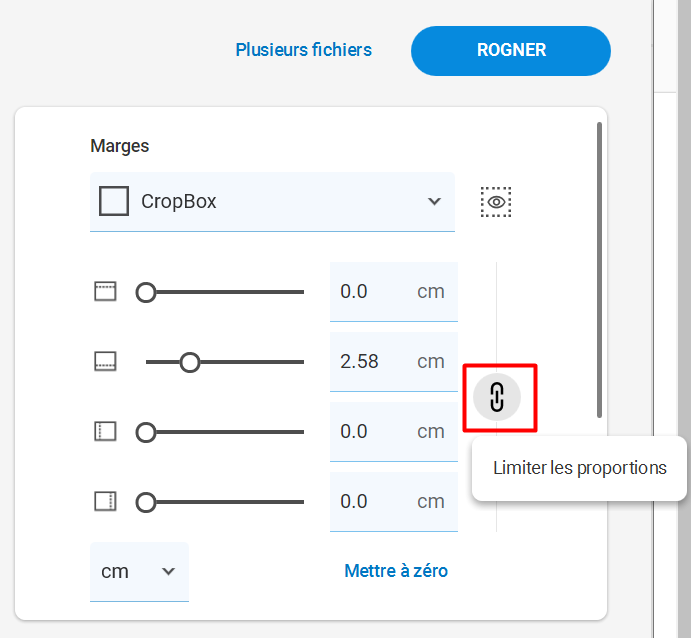Click the left margin icon
Image resolution: width=691 pixels, height=638 pixels.
pos(105,431)
